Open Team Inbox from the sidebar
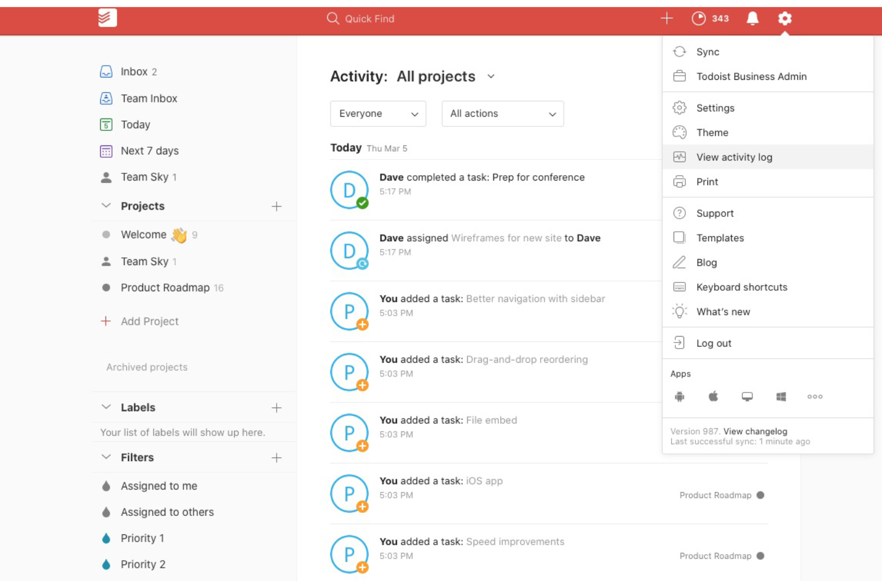882x588 pixels. tap(149, 98)
